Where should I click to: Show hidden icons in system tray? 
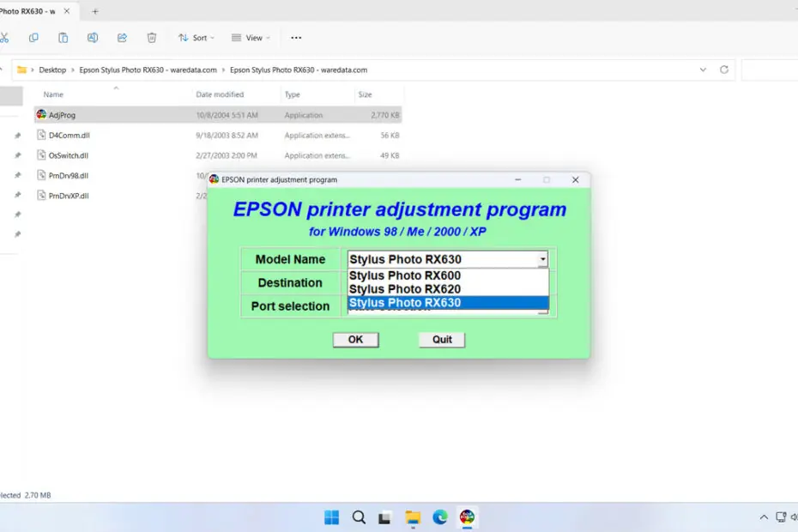(x=764, y=517)
